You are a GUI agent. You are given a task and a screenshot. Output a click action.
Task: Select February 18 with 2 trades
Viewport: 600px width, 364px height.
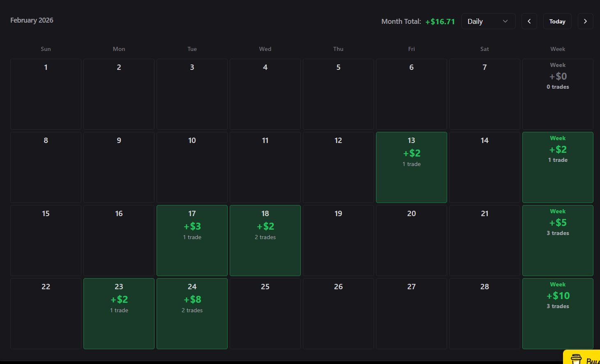265,240
